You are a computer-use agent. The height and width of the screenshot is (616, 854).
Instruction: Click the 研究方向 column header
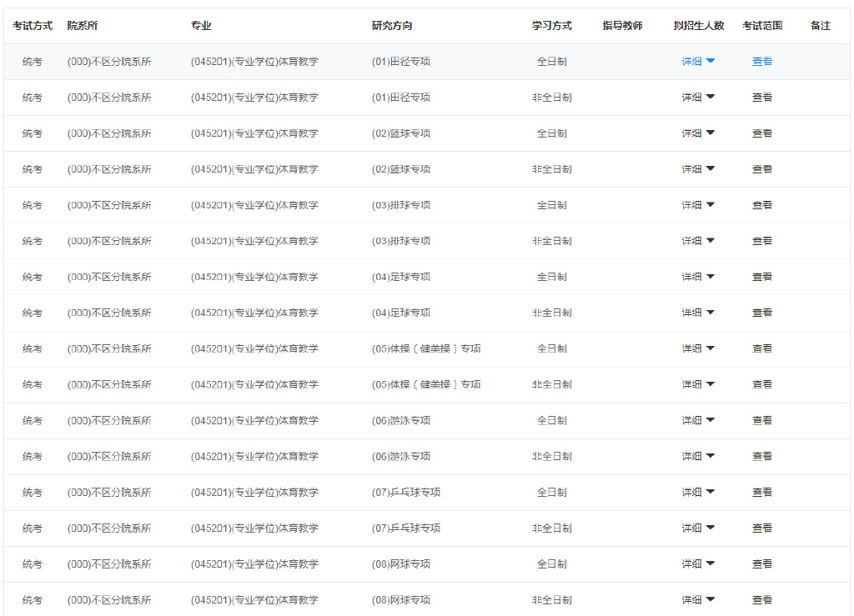click(x=392, y=26)
